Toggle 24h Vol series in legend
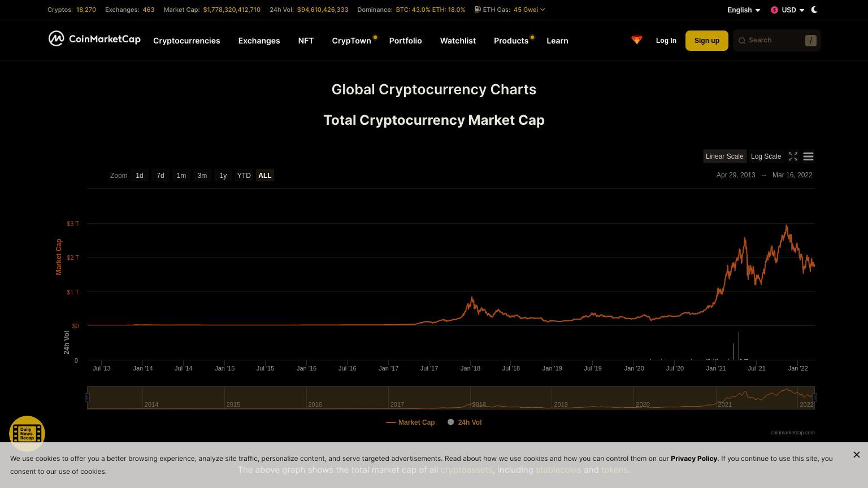Screen dimensions: 868x488 coord(465,422)
